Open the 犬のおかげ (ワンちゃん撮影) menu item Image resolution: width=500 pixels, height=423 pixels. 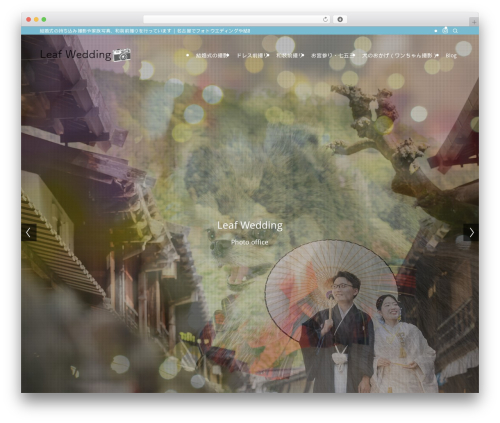[x=400, y=56]
